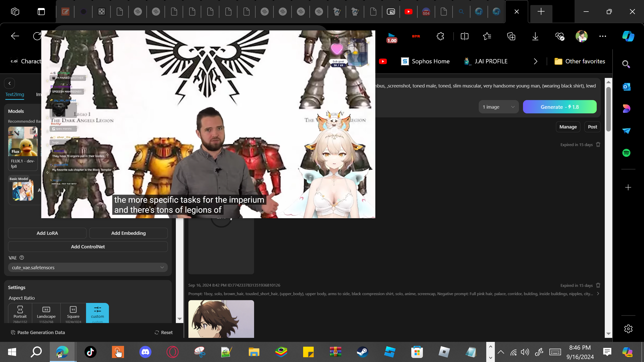Open the red 1.00 speed extension
The image size is (644, 362).
[392, 38]
